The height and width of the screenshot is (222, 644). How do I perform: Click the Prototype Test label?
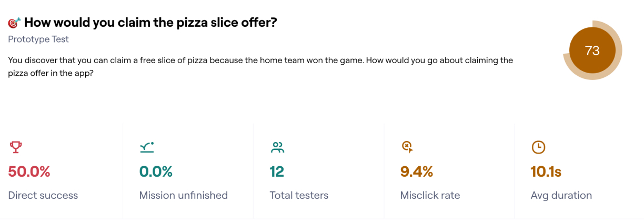pos(38,39)
